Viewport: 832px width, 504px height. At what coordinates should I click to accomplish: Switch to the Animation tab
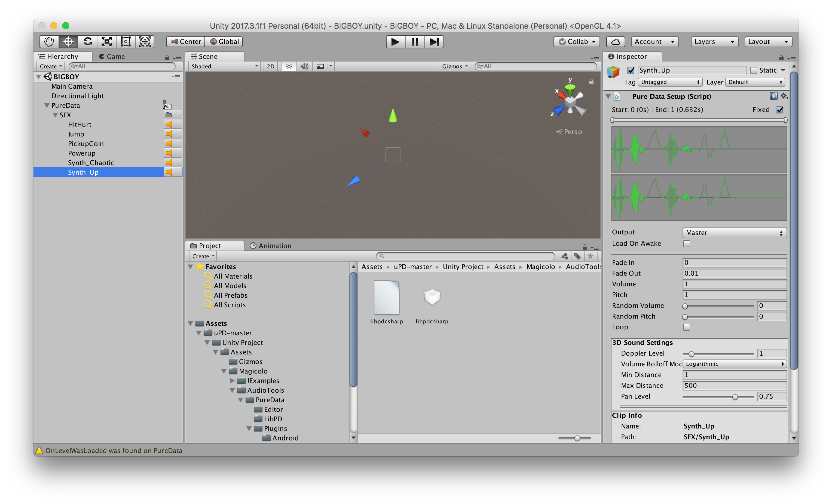(270, 246)
